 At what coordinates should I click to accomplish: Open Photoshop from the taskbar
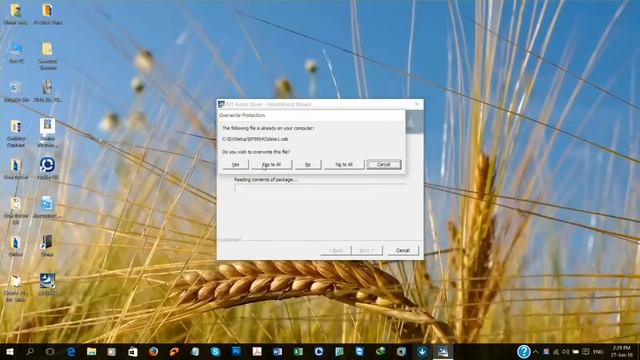pyautogui.click(x=236, y=351)
